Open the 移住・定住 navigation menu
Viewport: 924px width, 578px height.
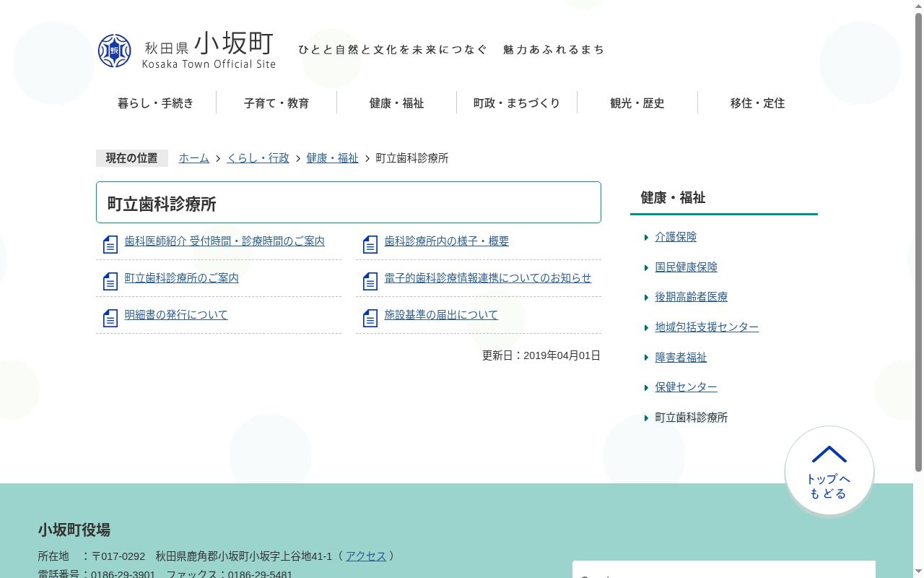[757, 103]
